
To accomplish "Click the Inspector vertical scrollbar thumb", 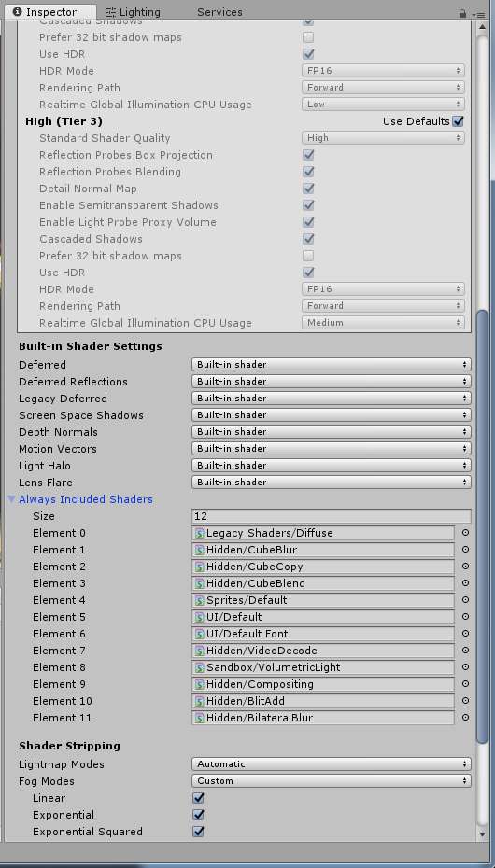I will pyautogui.click(x=483, y=525).
